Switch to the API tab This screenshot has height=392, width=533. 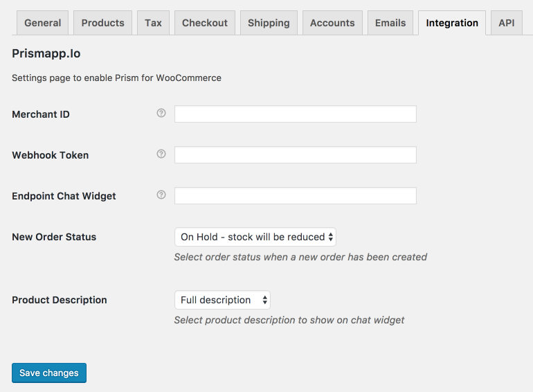pyautogui.click(x=507, y=23)
